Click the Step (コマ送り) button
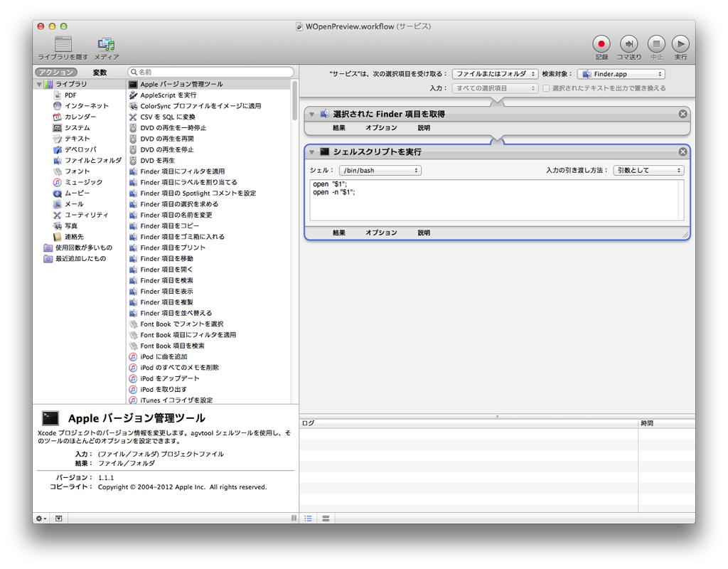This screenshot has width=728, height=569. click(x=628, y=44)
